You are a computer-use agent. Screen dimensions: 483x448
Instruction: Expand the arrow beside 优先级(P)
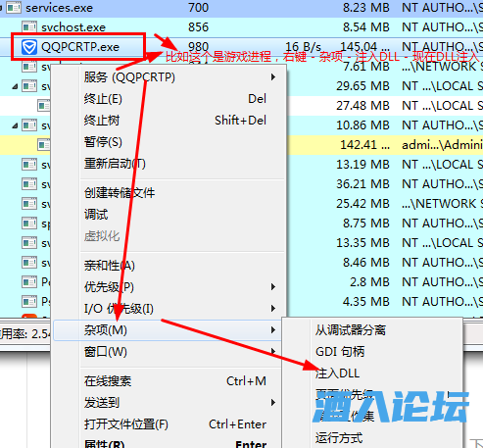tap(273, 287)
